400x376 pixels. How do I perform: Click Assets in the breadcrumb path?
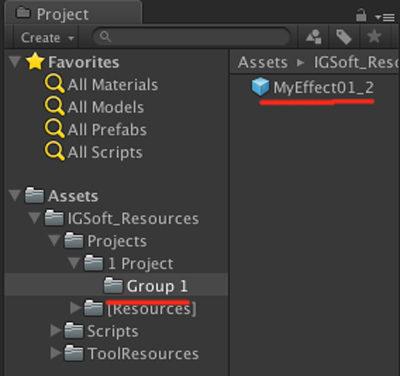263,62
